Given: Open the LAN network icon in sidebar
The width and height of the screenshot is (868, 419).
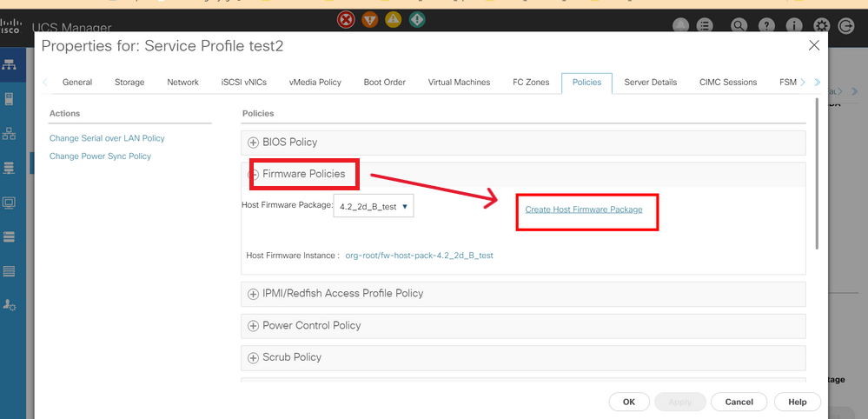Looking at the screenshot, I should (x=9, y=133).
